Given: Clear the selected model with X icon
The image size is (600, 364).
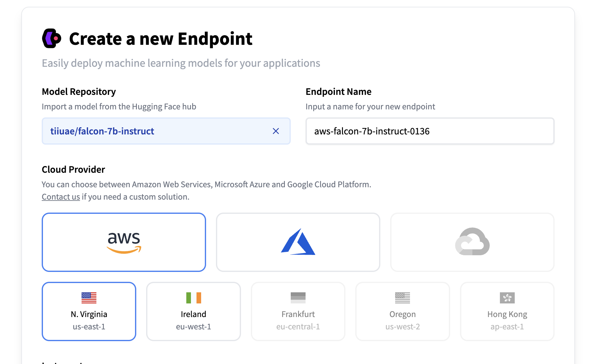Looking at the screenshot, I should click(276, 131).
